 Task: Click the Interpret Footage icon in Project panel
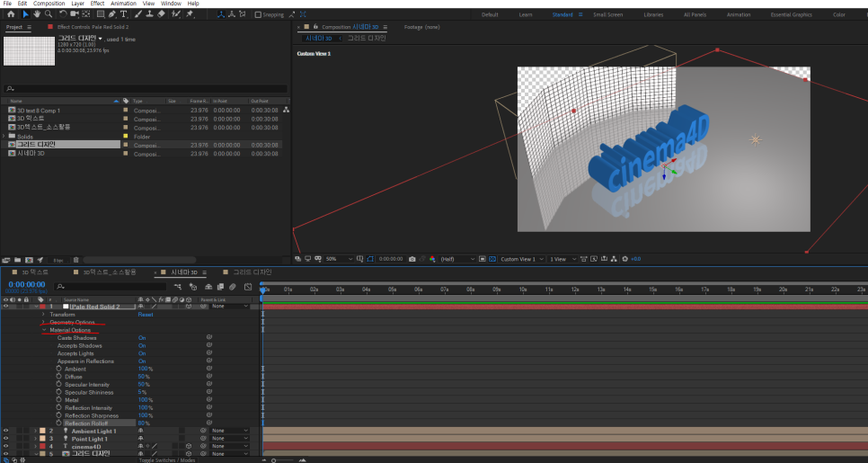point(6,260)
